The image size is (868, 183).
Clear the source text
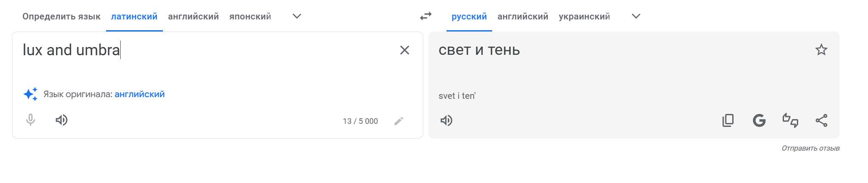pyautogui.click(x=404, y=50)
